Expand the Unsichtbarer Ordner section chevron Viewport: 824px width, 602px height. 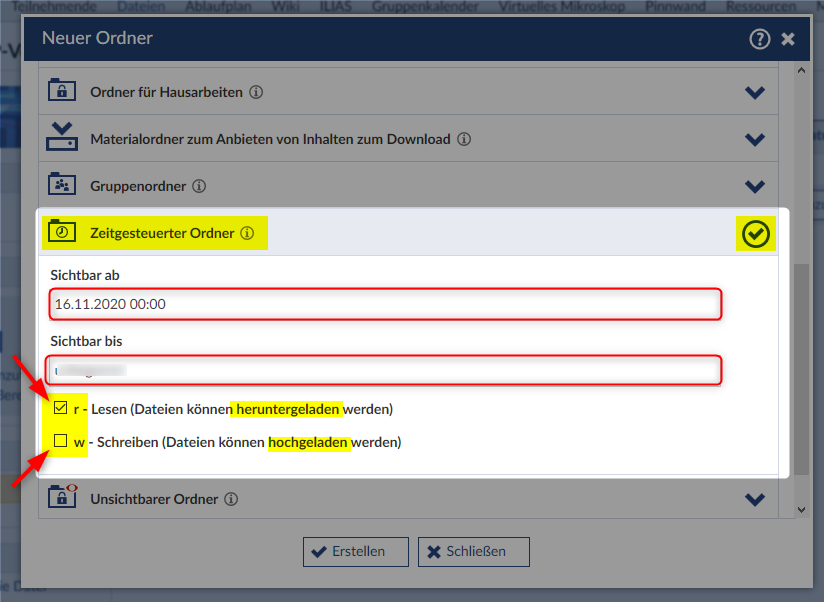(x=755, y=499)
